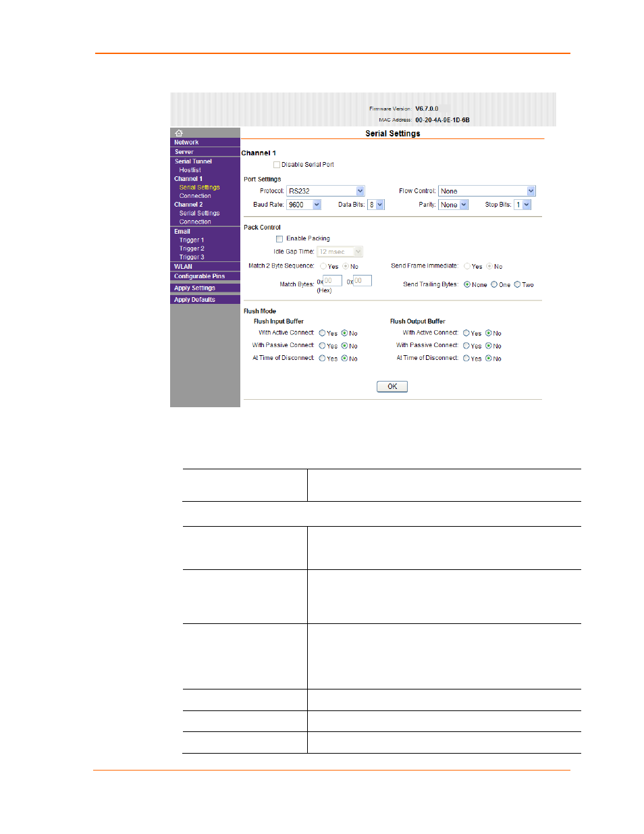Open the Server menu item
Viewport: 644px width, 834px height.
click(184, 152)
